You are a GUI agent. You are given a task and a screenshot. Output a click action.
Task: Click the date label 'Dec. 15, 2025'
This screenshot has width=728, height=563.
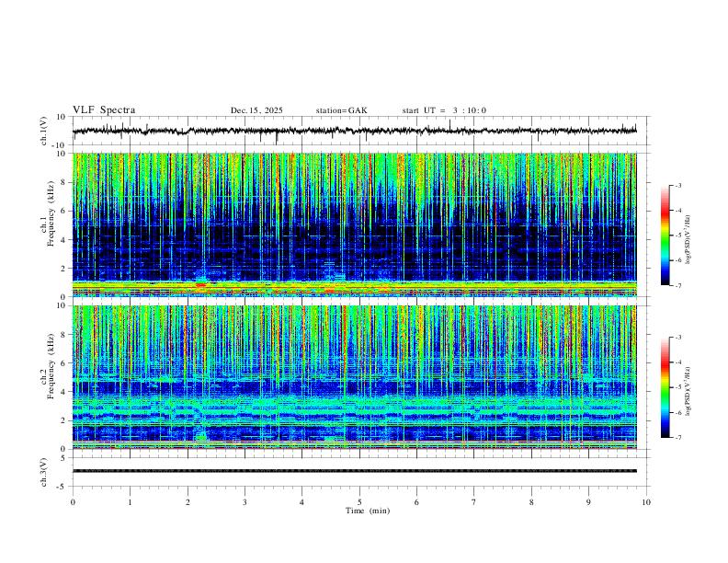click(x=256, y=110)
